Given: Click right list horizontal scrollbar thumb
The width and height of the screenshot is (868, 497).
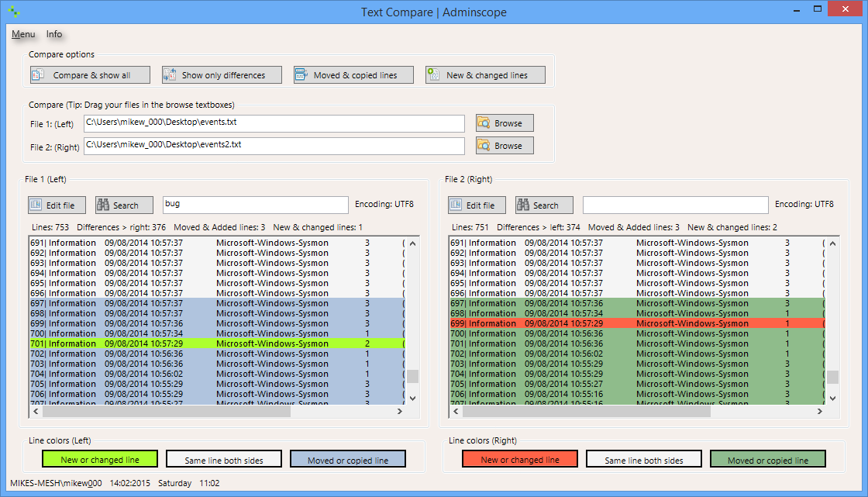Looking at the screenshot, I should [x=587, y=411].
